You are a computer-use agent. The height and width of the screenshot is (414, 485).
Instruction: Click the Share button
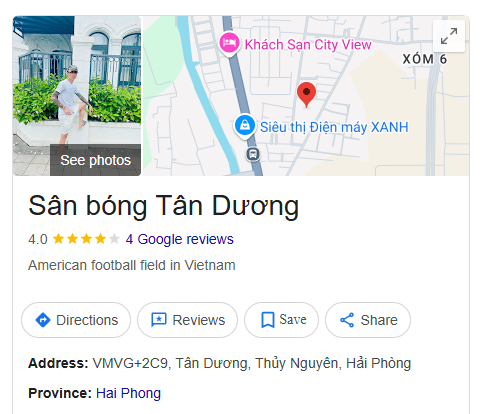[x=368, y=320]
